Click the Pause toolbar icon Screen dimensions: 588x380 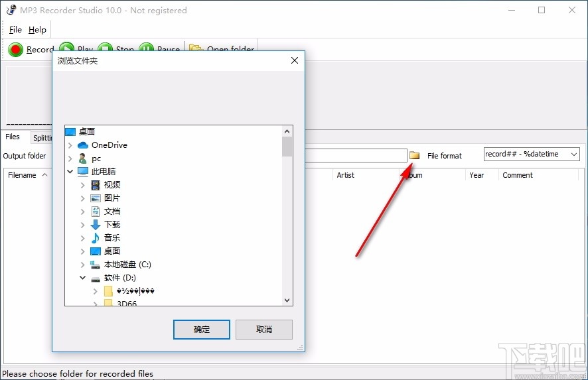[x=146, y=47]
